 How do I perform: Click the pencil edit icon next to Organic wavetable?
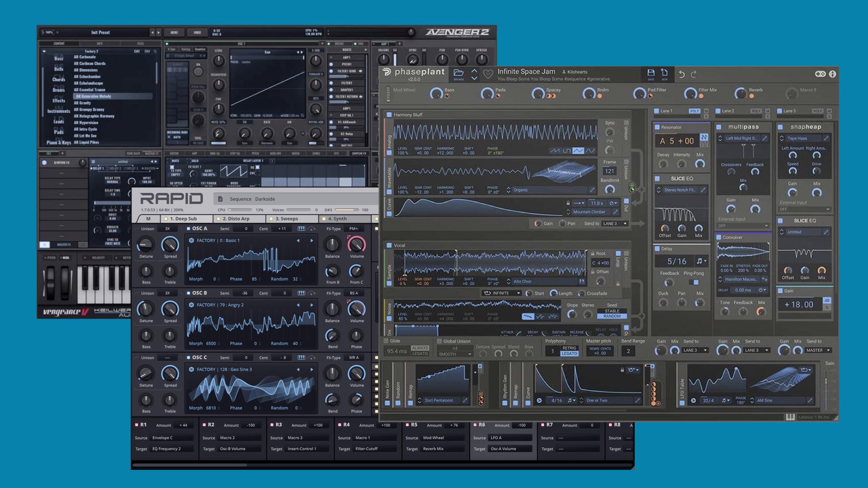tap(592, 190)
